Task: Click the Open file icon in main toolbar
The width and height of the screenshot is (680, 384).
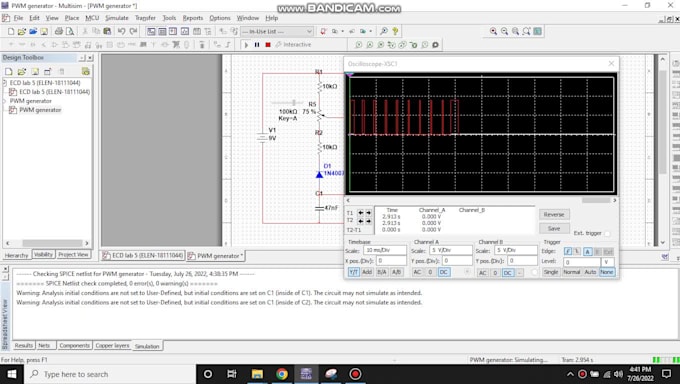Action: [22, 31]
